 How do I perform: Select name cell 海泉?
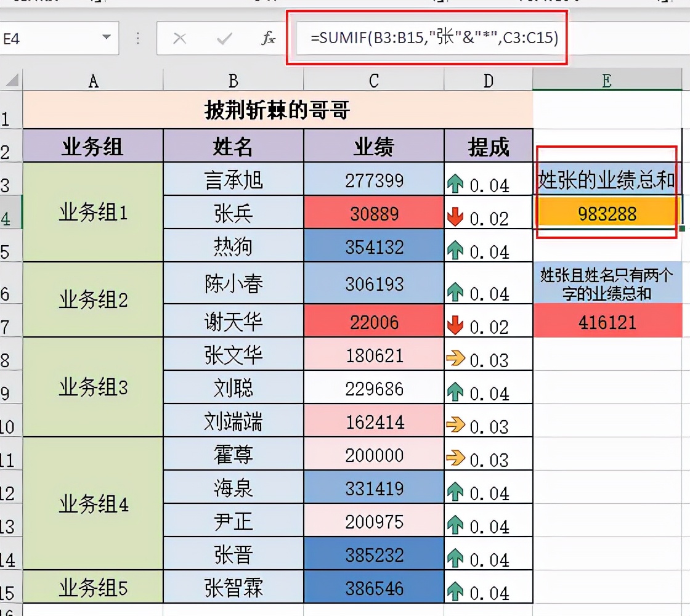point(233,487)
